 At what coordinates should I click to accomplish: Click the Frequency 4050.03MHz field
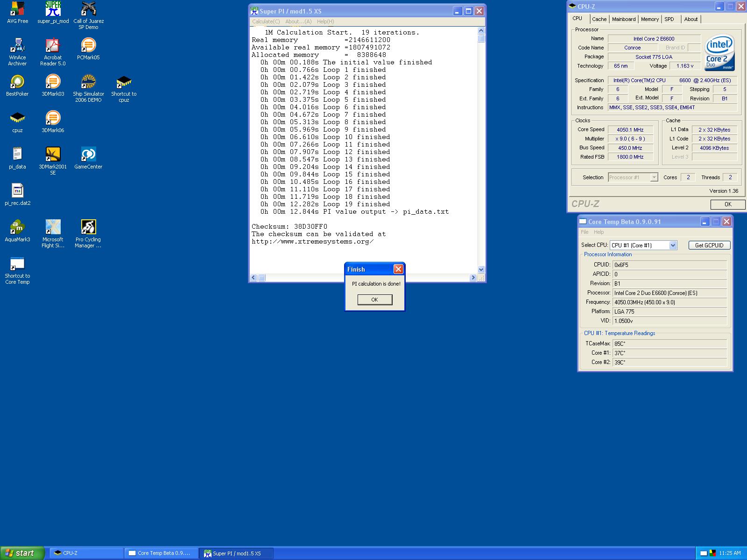pos(669,302)
